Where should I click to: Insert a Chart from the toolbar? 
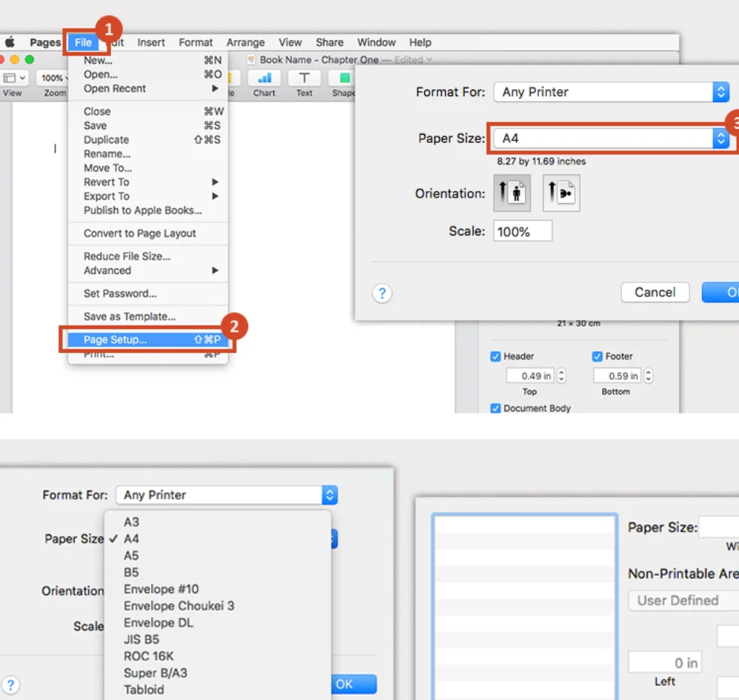coord(264,79)
